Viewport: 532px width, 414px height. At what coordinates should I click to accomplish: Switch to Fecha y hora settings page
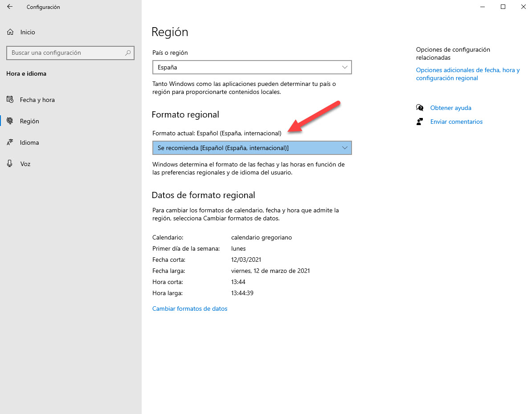point(36,99)
